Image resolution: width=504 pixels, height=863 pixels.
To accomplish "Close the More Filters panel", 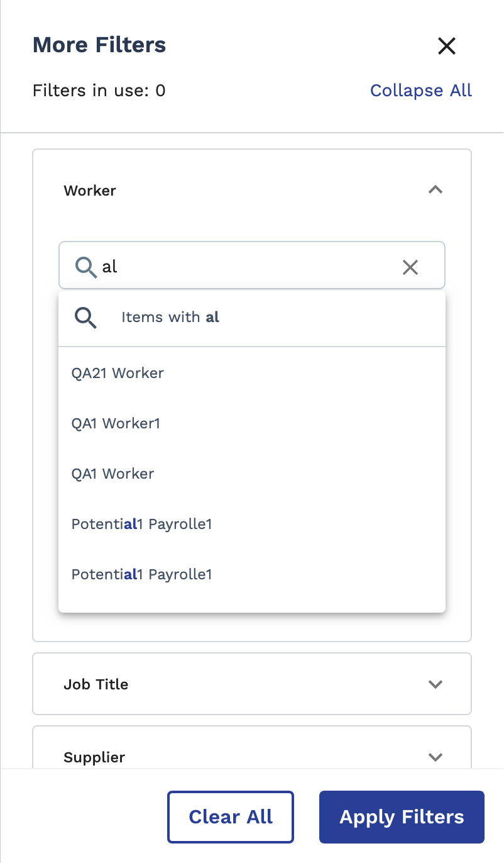I will tap(446, 46).
